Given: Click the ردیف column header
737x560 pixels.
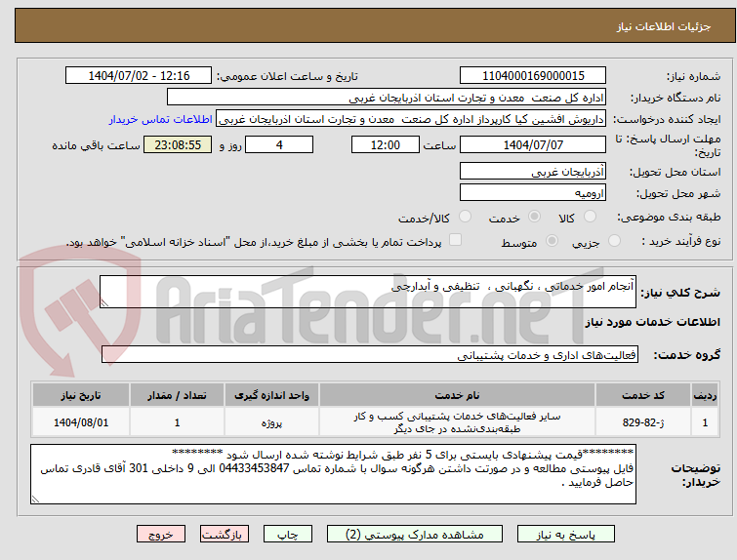Looking at the screenshot, I should (705, 395).
